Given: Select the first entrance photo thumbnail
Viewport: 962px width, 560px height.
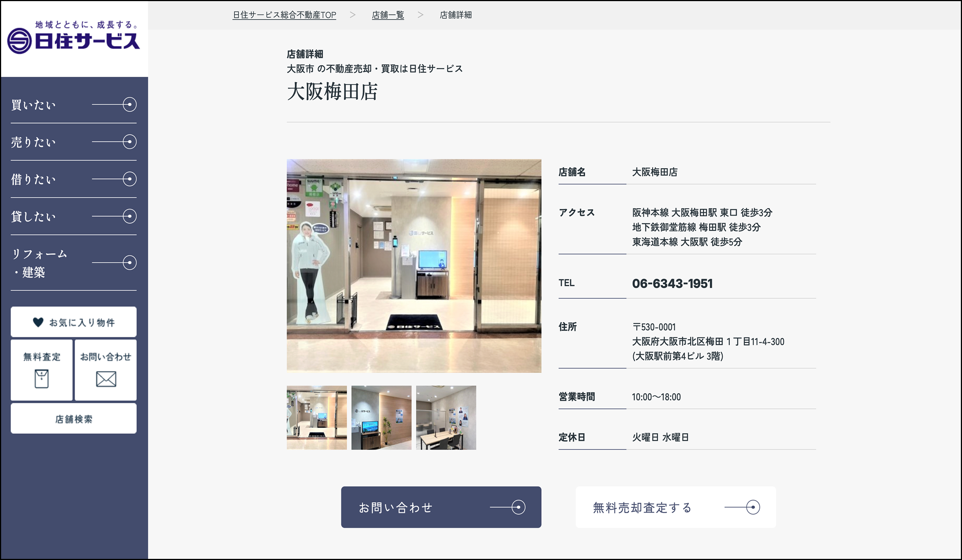Looking at the screenshot, I should pyautogui.click(x=317, y=417).
